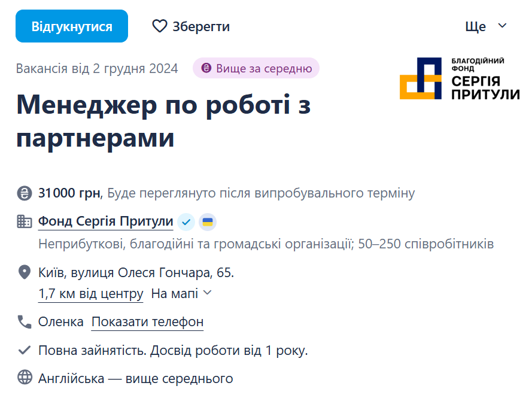Click the checkmark icon before Повна зайнятість
The height and width of the screenshot is (401, 532).
click(24, 350)
